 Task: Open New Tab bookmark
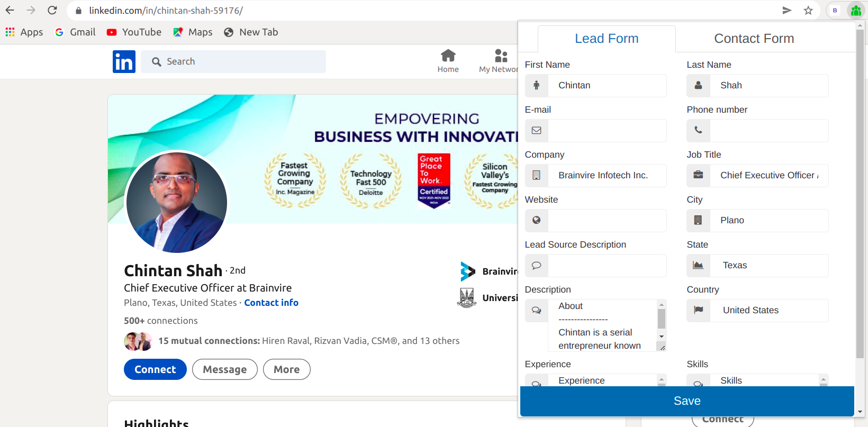coord(251,32)
